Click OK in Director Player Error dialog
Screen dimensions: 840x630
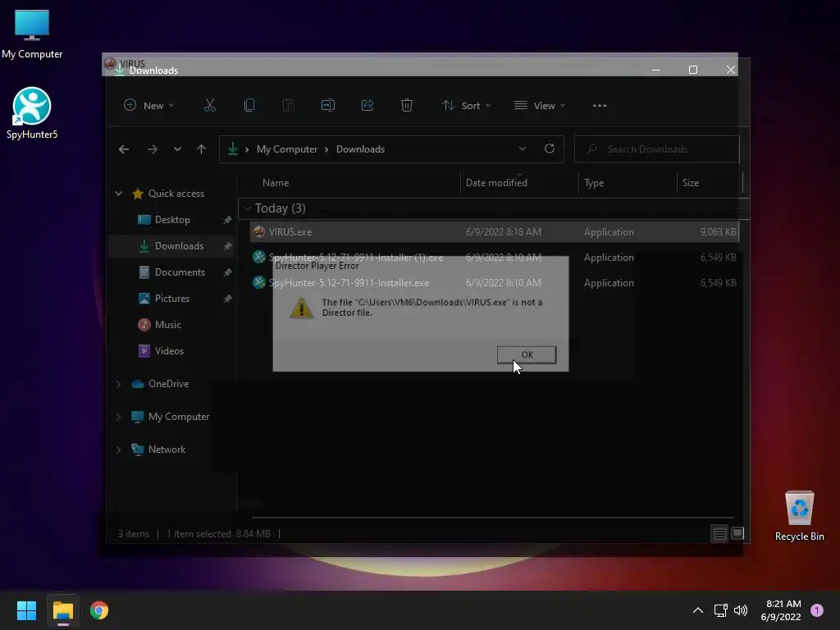pyautogui.click(x=527, y=354)
